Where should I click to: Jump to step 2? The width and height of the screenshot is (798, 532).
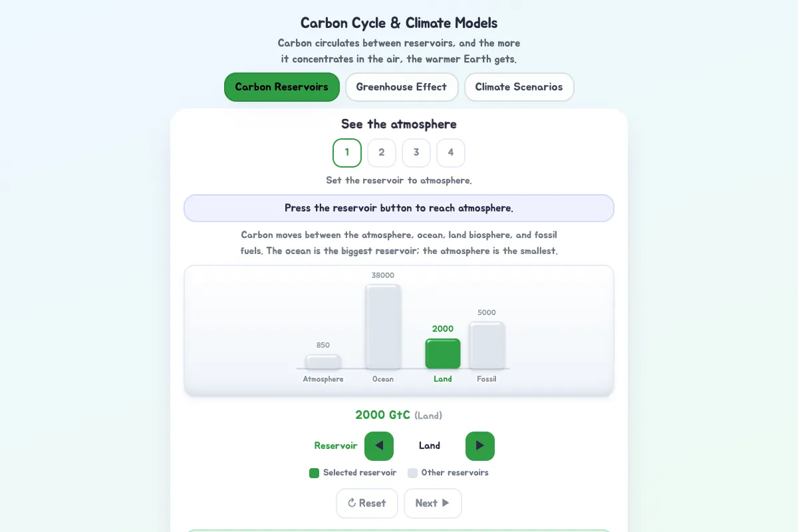[x=382, y=153]
